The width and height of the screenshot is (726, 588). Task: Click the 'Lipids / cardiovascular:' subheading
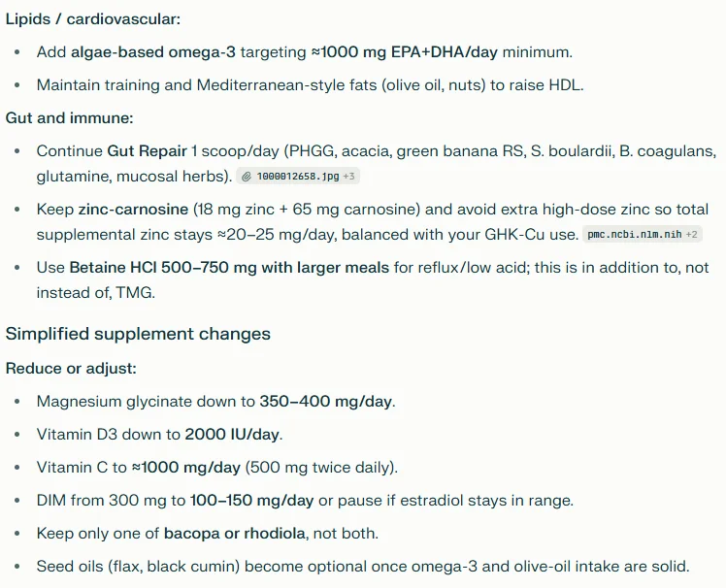[93, 19]
